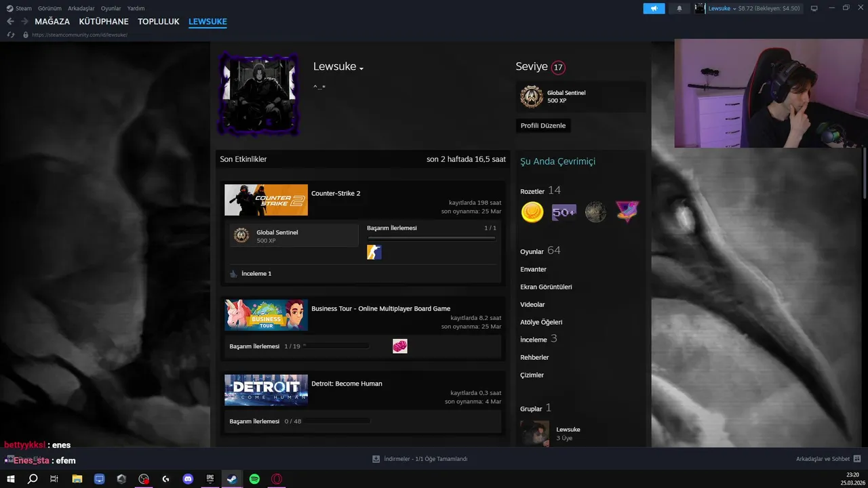
Task: Open the pink triangular badge
Action: coord(627,212)
